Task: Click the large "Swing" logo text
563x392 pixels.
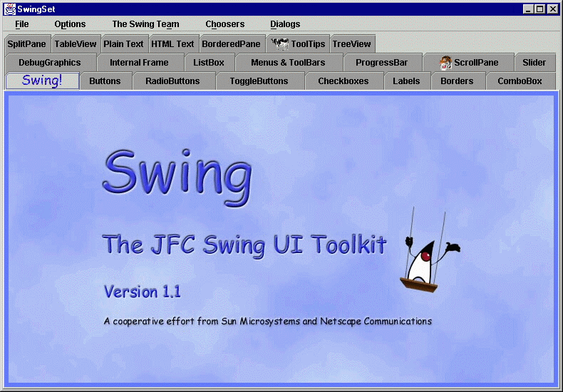Action: click(177, 178)
